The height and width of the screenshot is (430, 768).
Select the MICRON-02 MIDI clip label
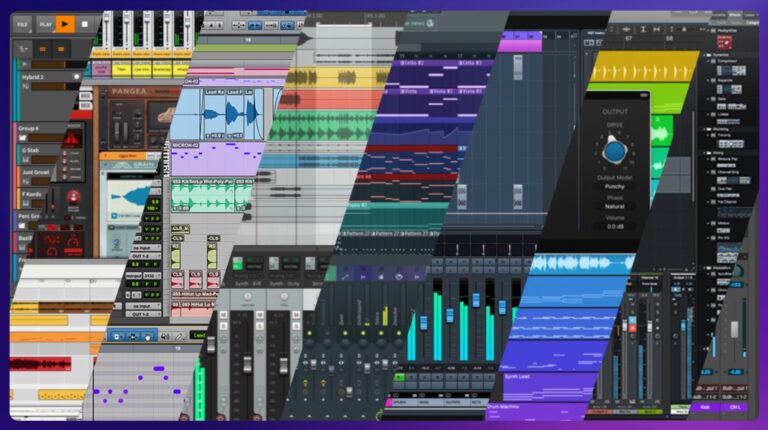(x=185, y=145)
